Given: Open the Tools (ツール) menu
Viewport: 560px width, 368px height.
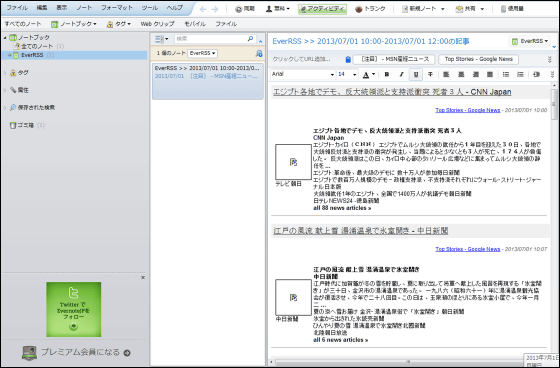Looking at the screenshot, I should [x=149, y=8].
